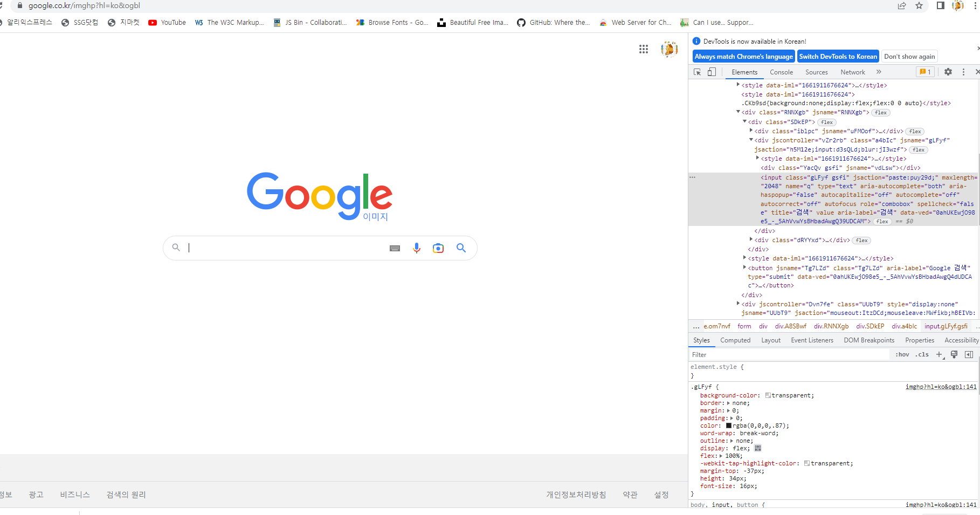This screenshot has height=515, width=980.
Task: Open the Google apps grid
Action: click(643, 49)
